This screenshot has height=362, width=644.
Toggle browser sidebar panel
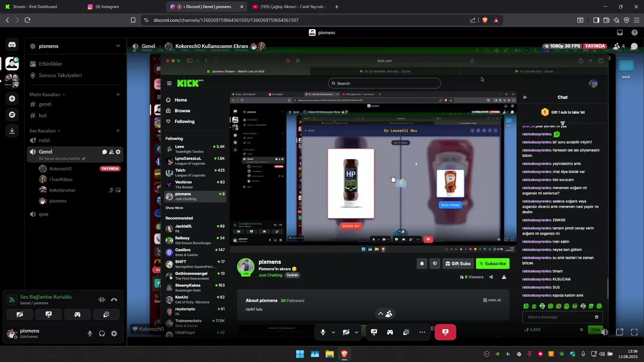pyautogui.click(x=596, y=20)
